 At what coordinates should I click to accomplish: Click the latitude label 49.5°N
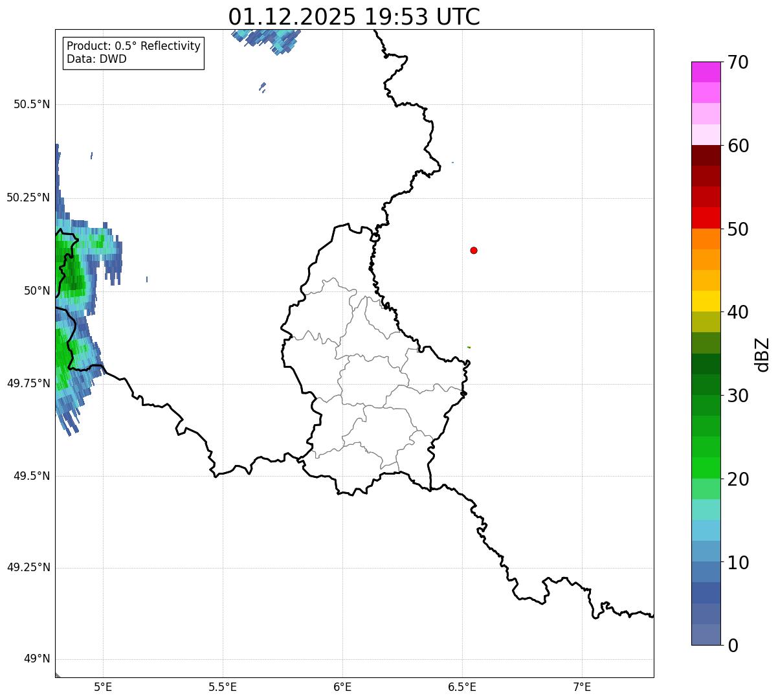(32, 476)
